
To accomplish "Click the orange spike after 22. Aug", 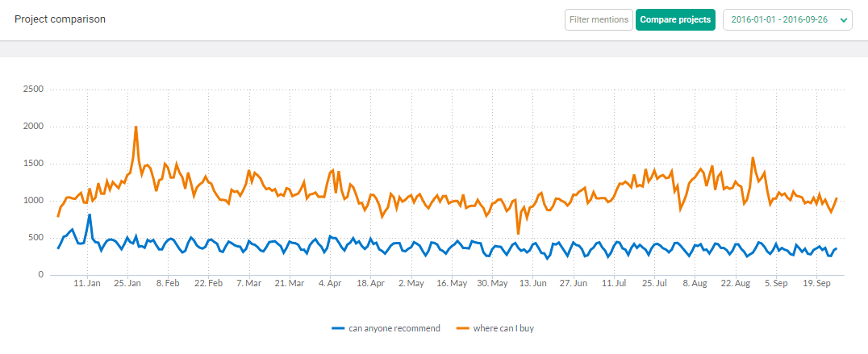I will pos(753,158).
